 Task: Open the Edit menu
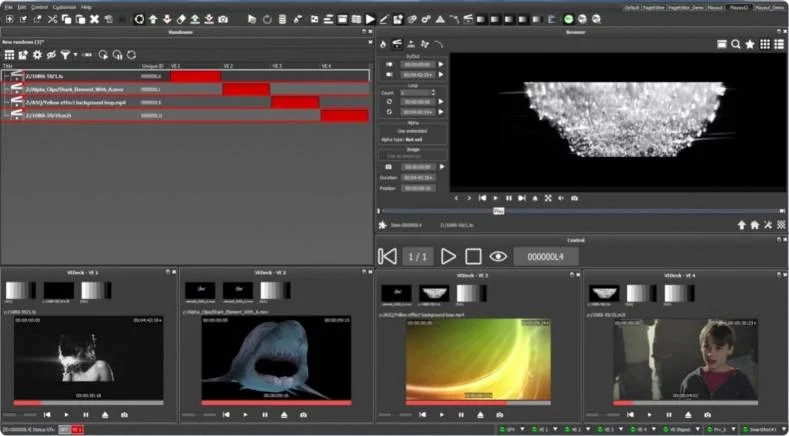(22, 8)
